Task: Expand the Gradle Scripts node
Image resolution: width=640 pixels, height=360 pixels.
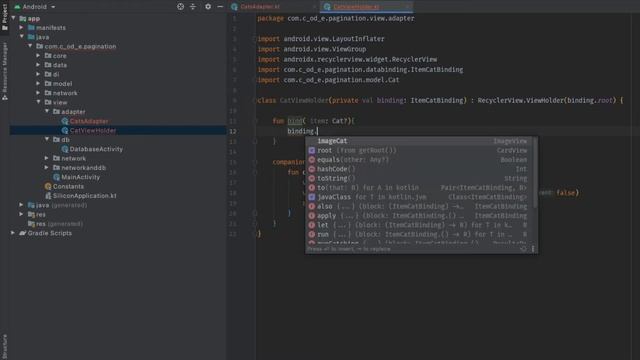Action: (x=13, y=233)
